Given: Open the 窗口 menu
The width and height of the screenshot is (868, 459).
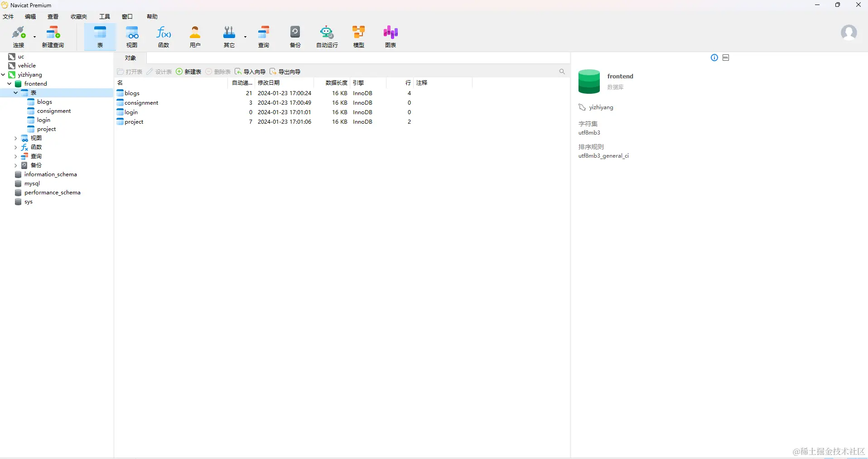Looking at the screenshot, I should [x=127, y=17].
